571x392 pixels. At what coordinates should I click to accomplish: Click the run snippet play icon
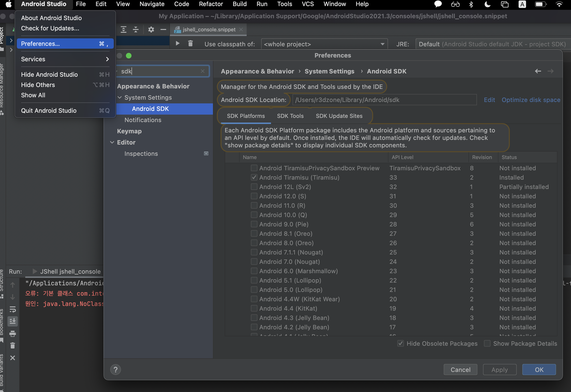click(177, 44)
